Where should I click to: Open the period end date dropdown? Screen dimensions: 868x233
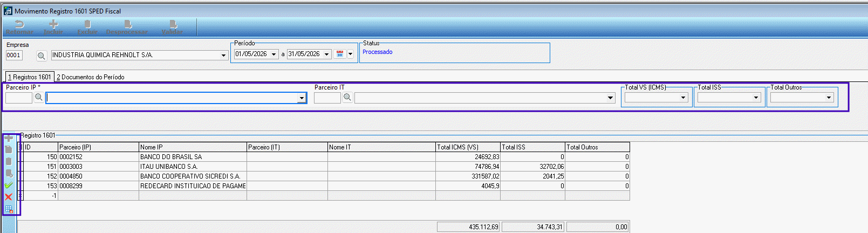pos(326,54)
